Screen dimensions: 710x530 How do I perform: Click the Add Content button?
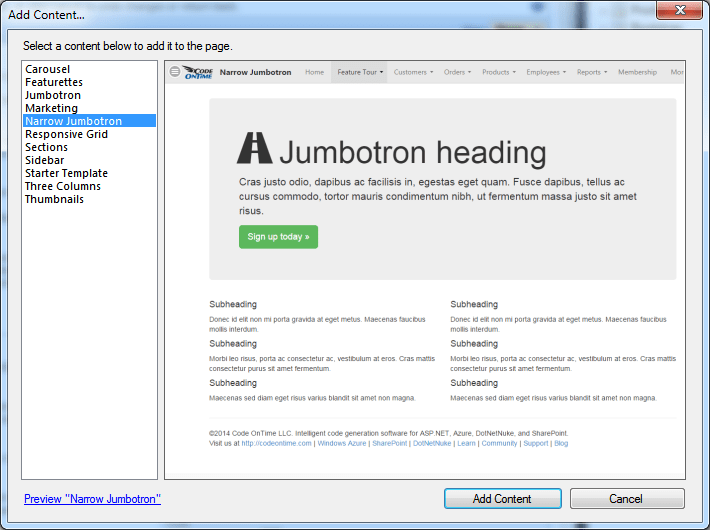click(503, 499)
